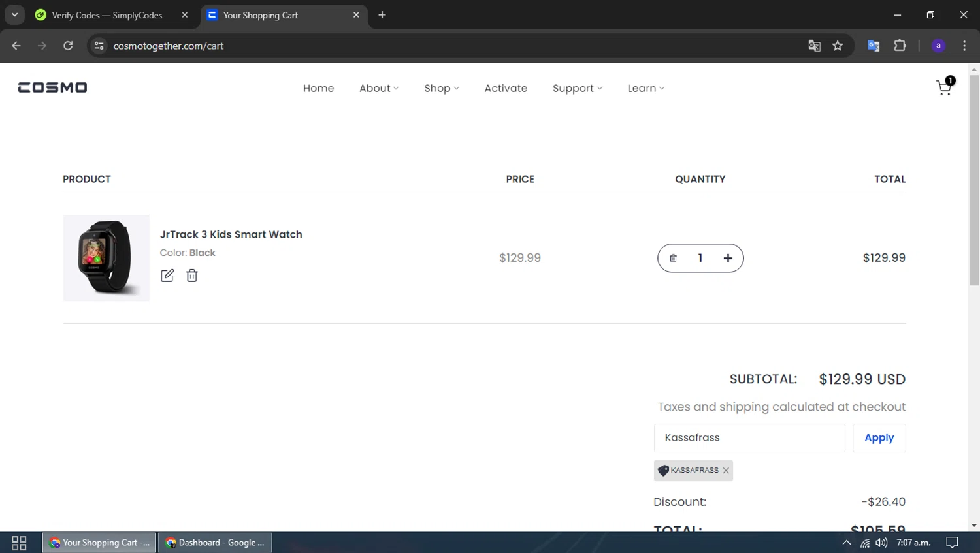Click the quantity value 1
This screenshot has height=553, width=980.
pyautogui.click(x=700, y=258)
